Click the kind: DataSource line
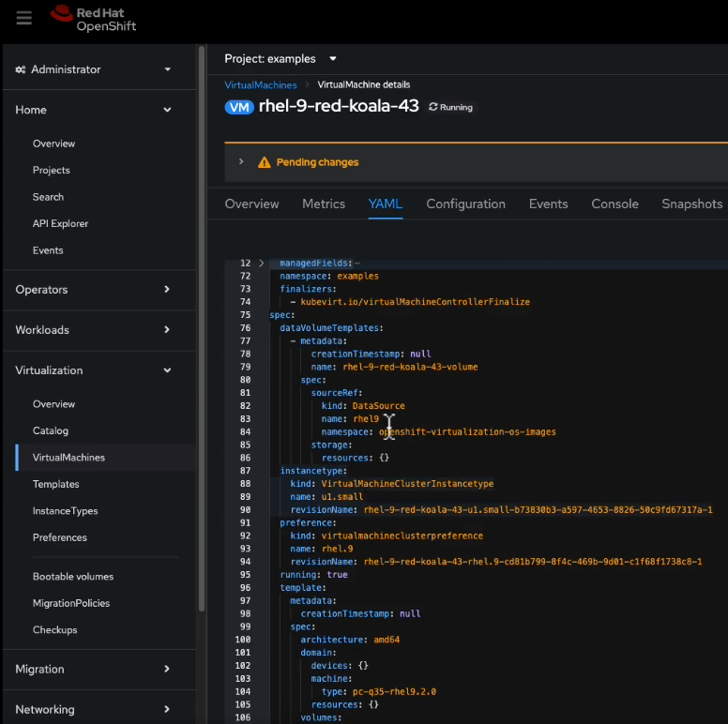The image size is (728, 724). pos(363,406)
